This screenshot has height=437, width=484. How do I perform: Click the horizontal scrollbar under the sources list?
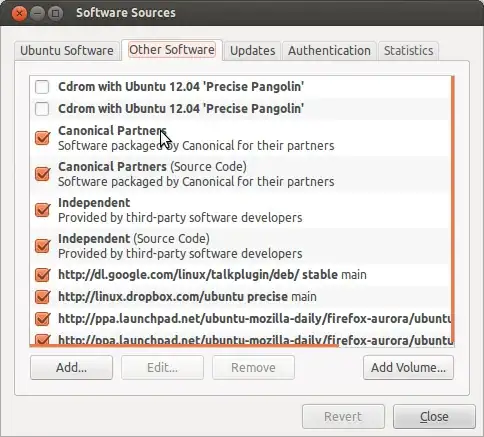pos(184,346)
